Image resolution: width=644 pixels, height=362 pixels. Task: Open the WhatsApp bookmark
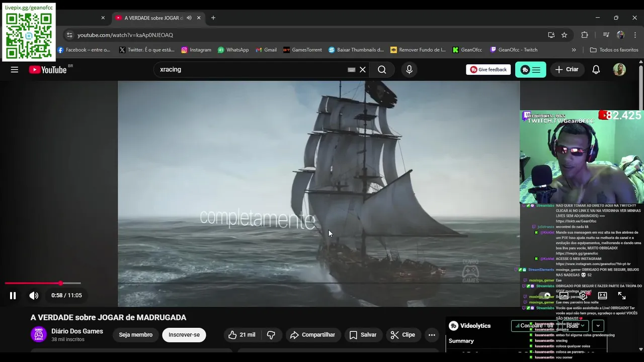click(233, 50)
